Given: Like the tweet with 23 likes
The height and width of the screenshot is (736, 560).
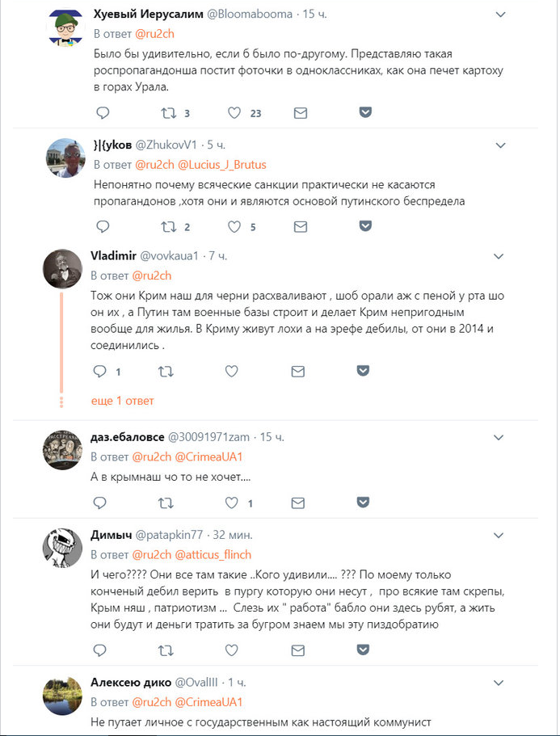Looking at the screenshot, I should point(234,112).
